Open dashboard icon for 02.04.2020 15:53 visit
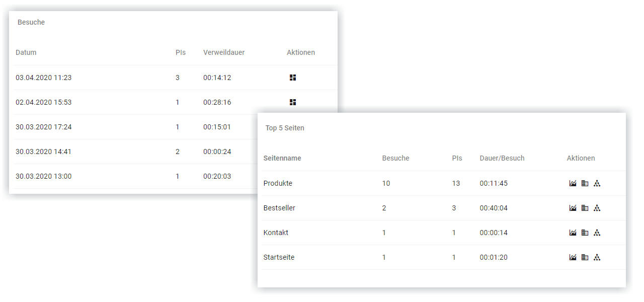644x302 pixels. [293, 102]
